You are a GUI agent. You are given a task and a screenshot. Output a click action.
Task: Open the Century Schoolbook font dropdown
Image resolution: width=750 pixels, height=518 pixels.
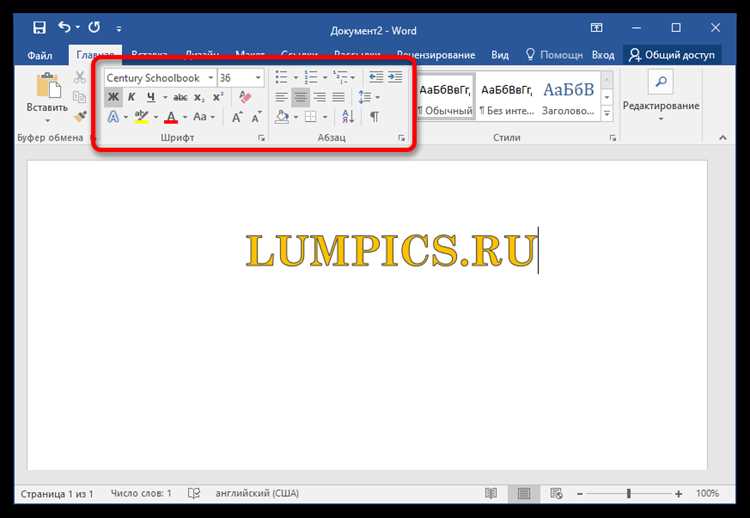(x=210, y=77)
